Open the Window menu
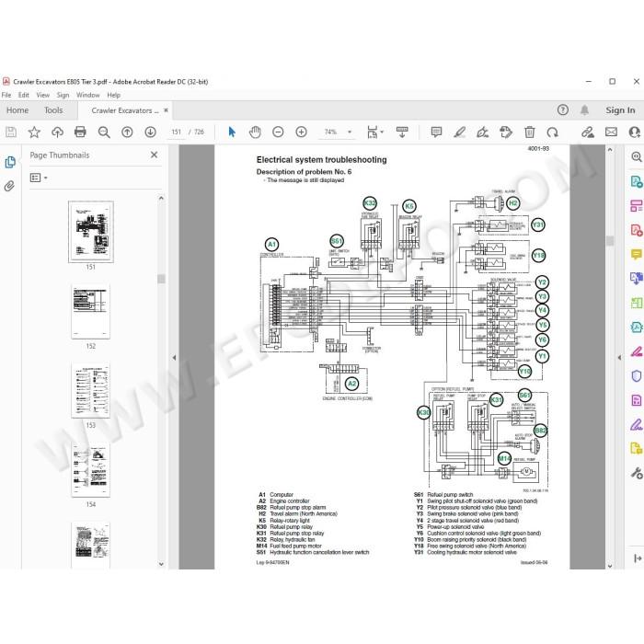644x644 pixels. [88, 95]
